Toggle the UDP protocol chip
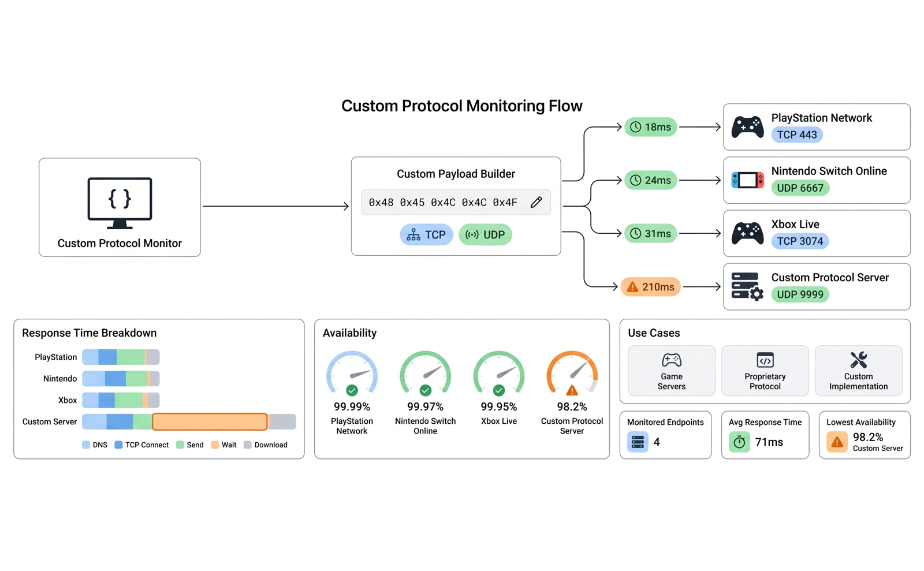This screenshot has height=571, width=924. tap(485, 235)
